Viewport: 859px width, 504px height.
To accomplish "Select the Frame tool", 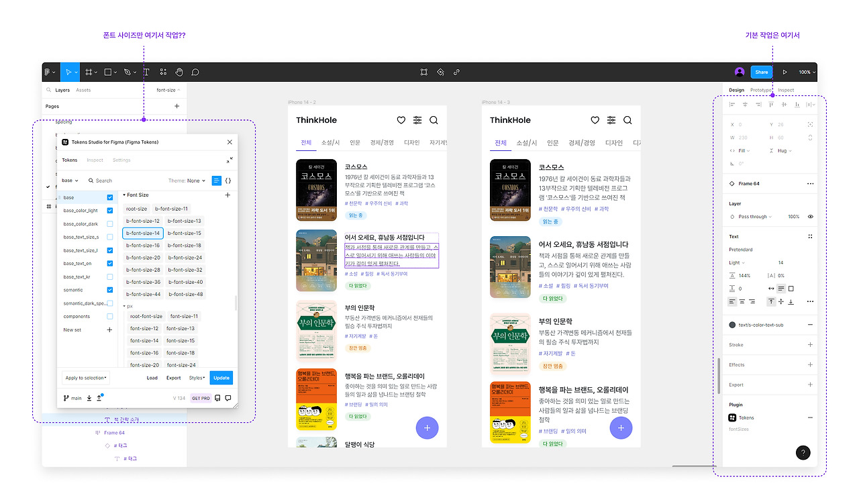I will 89,72.
